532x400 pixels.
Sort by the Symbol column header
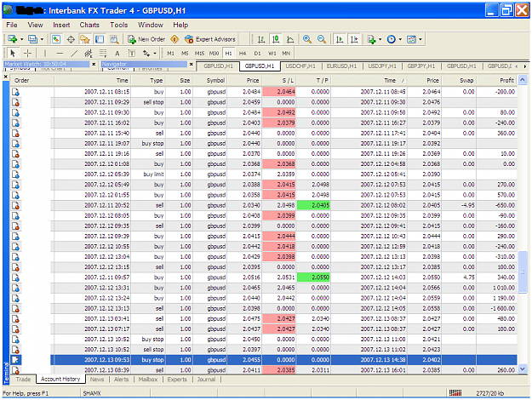tap(210, 80)
